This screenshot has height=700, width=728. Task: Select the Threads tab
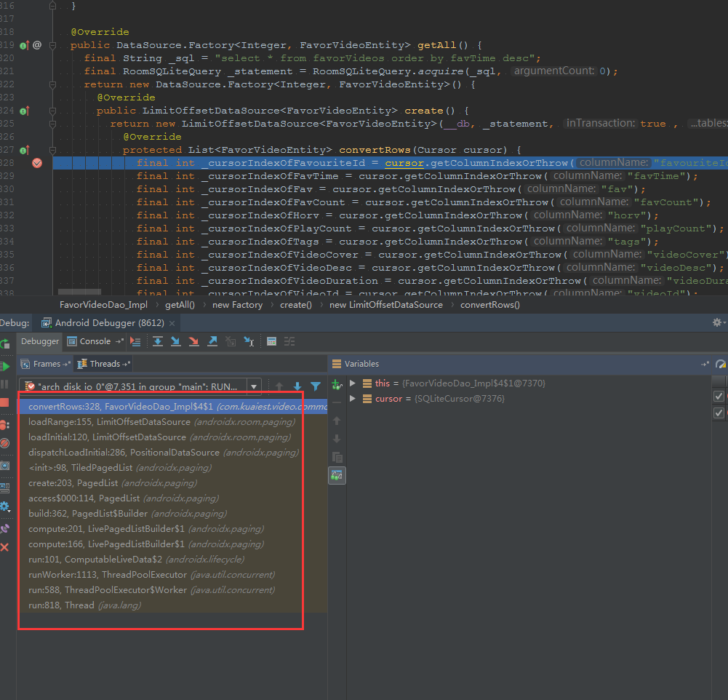coord(104,364)
